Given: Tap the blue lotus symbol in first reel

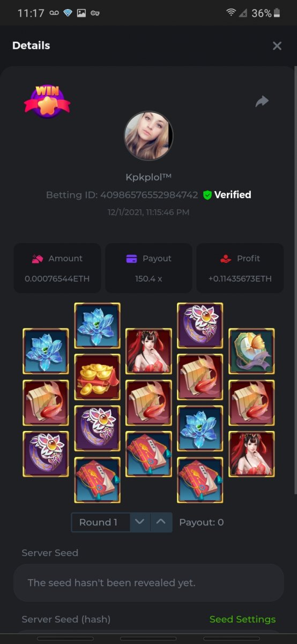Looking at the screenshot, I should 46,351.
